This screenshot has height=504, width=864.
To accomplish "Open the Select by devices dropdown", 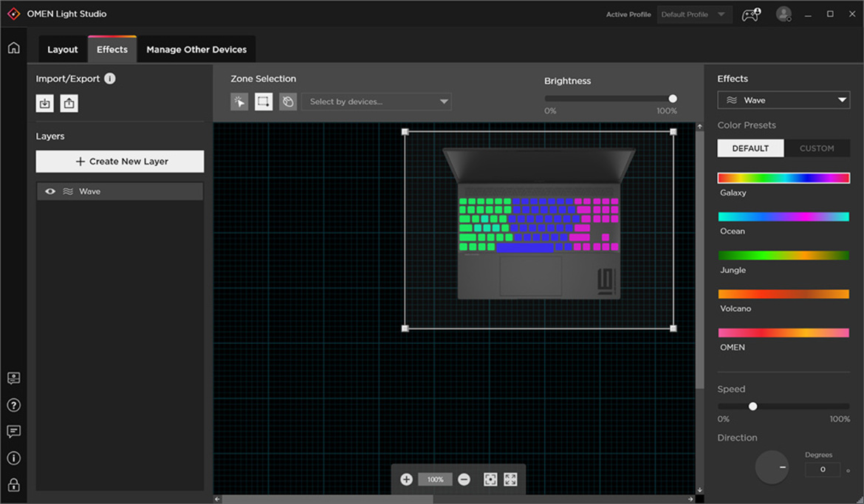I will click(x=377, y=101).
